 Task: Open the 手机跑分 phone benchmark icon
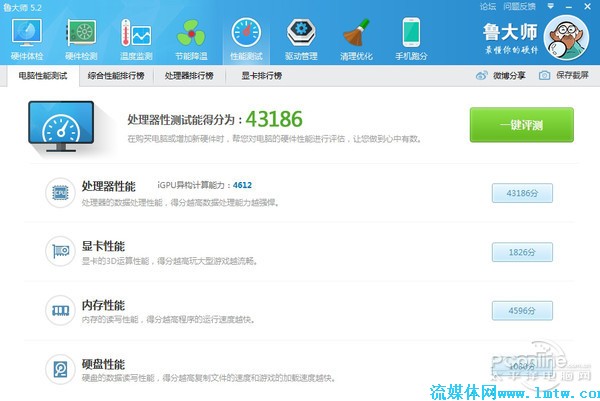pyautogui.click(x=408, y=37)
